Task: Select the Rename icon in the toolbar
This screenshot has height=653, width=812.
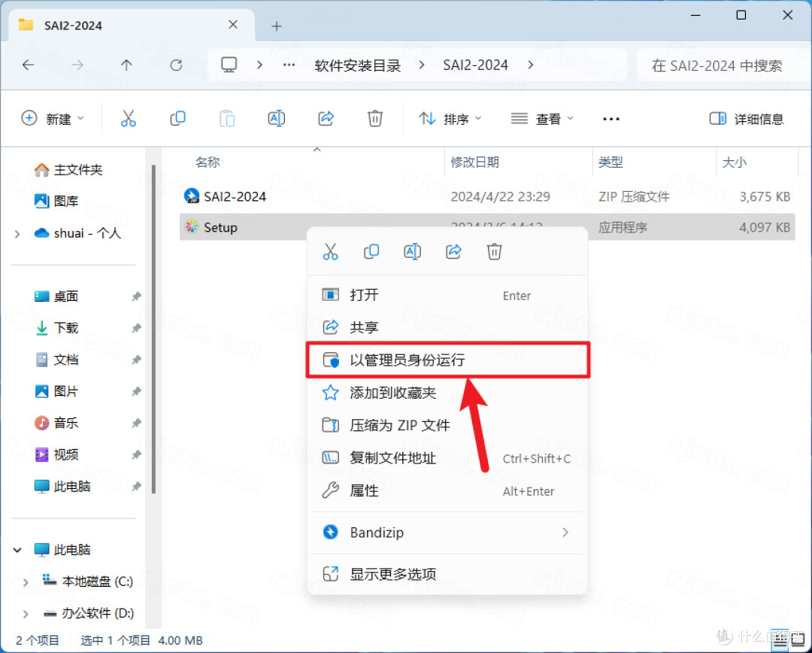Action: click(276, 118)
